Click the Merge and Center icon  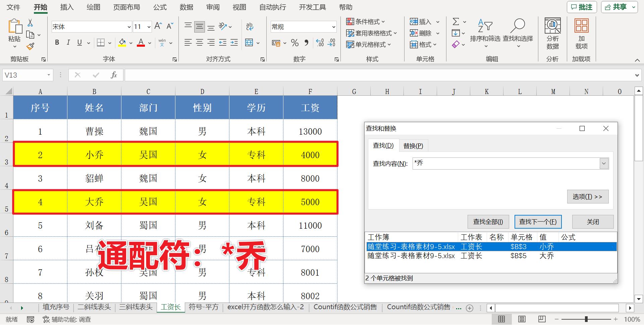249,43
